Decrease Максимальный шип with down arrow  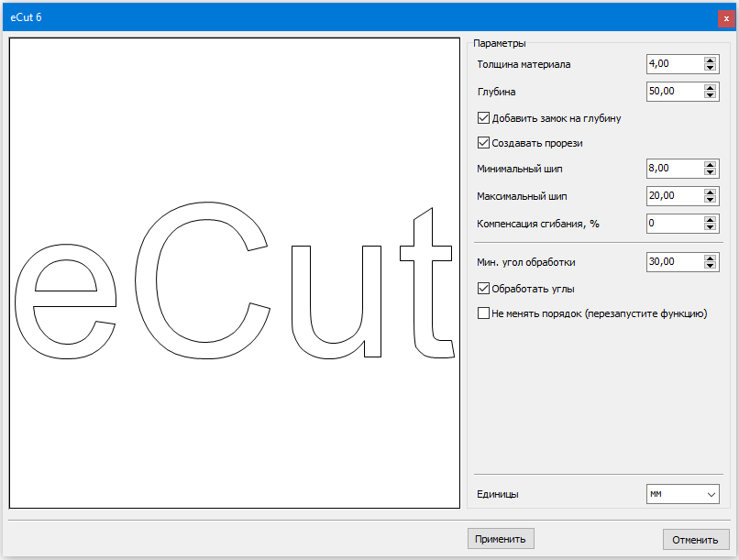pyautogui.click(x=711, y=200)
